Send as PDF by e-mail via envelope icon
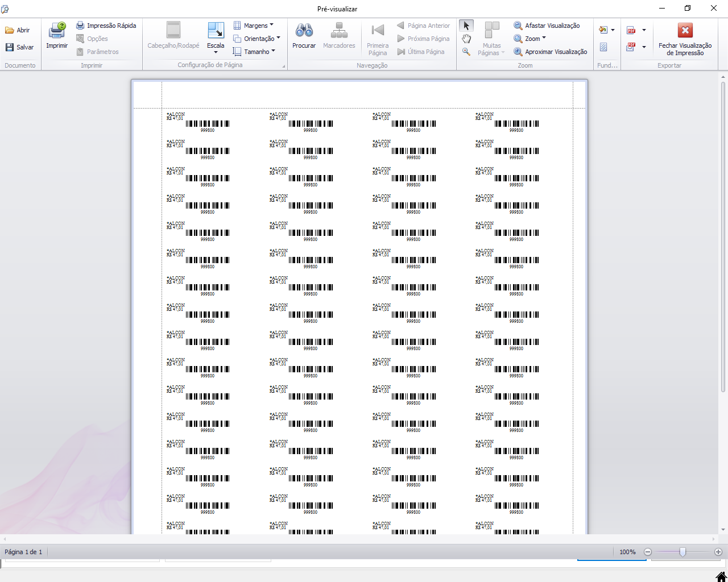This screenshot has width=728, height=582. [x=631, y=47]
